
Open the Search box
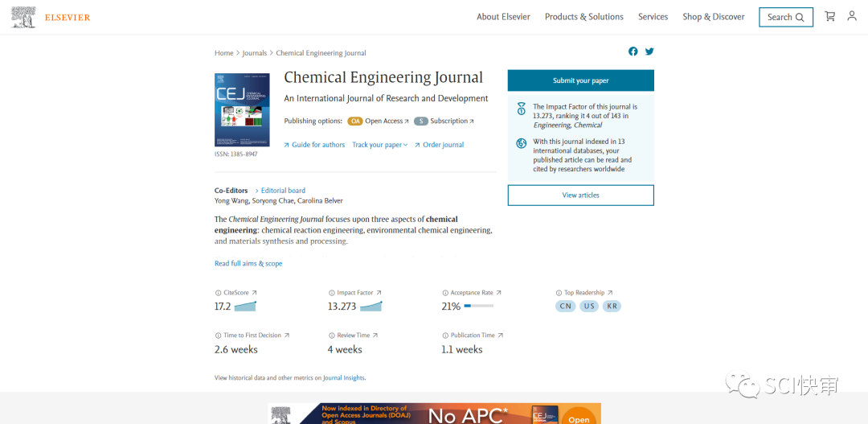point(785,17)
